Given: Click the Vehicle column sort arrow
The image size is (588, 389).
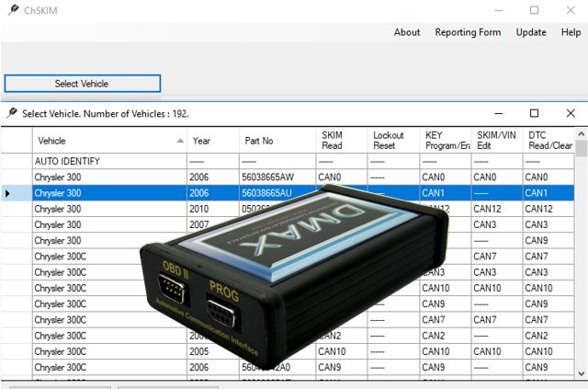Looking at the screenshot, I should (180, 141).
